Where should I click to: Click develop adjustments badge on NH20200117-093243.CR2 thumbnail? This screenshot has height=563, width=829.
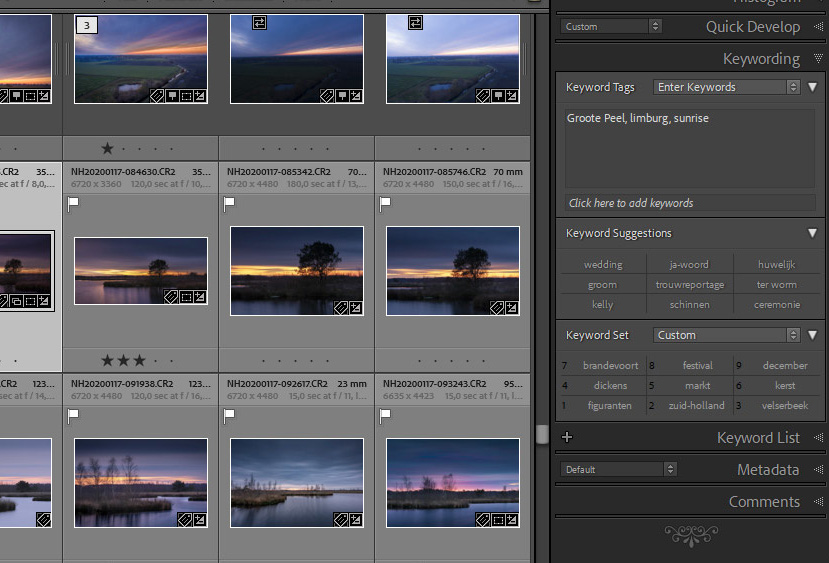(x=512, y=520)
